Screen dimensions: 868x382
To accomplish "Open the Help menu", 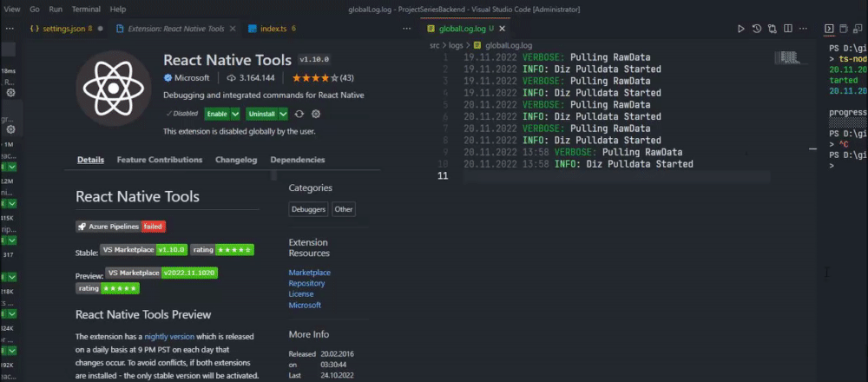I will click(118, 10).
